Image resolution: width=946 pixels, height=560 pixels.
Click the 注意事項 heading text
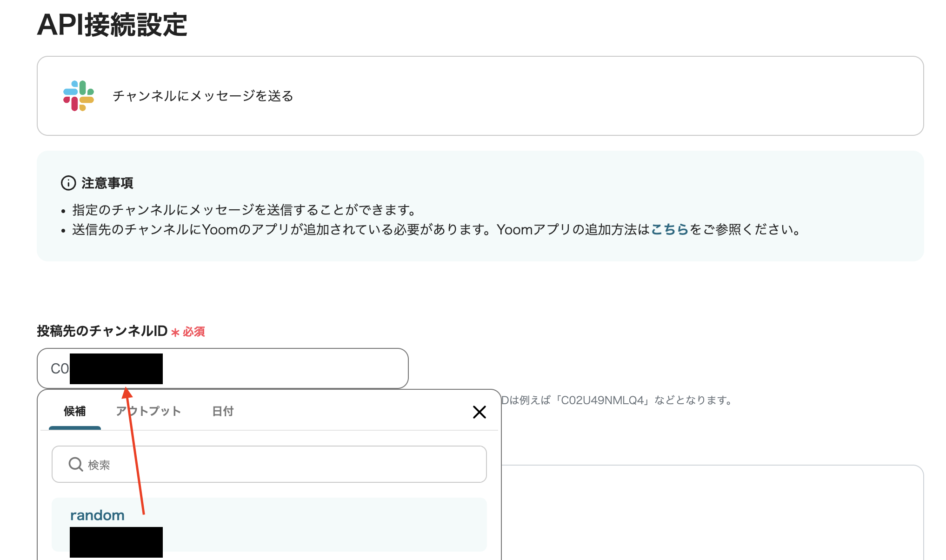coord(106,183)
